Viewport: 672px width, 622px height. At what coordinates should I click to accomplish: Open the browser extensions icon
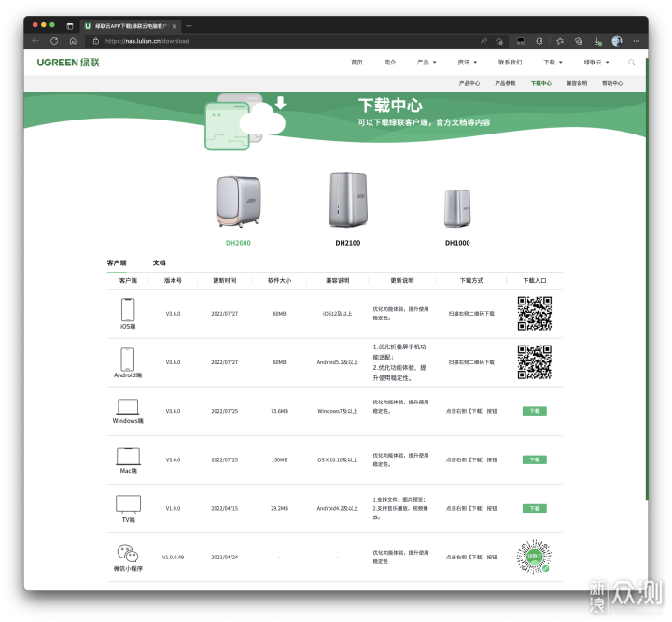tap(539, 41)
